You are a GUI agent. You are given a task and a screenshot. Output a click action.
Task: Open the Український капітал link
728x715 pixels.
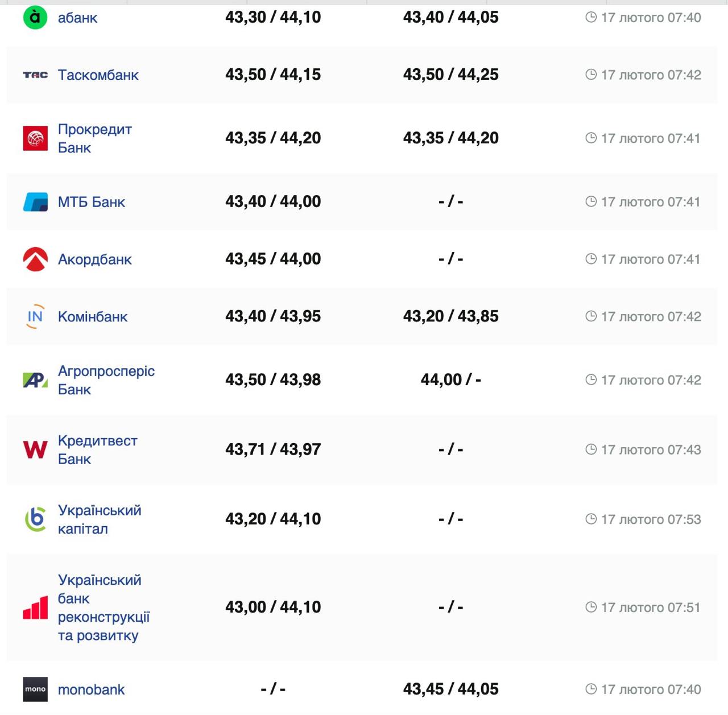click(100, 519)
